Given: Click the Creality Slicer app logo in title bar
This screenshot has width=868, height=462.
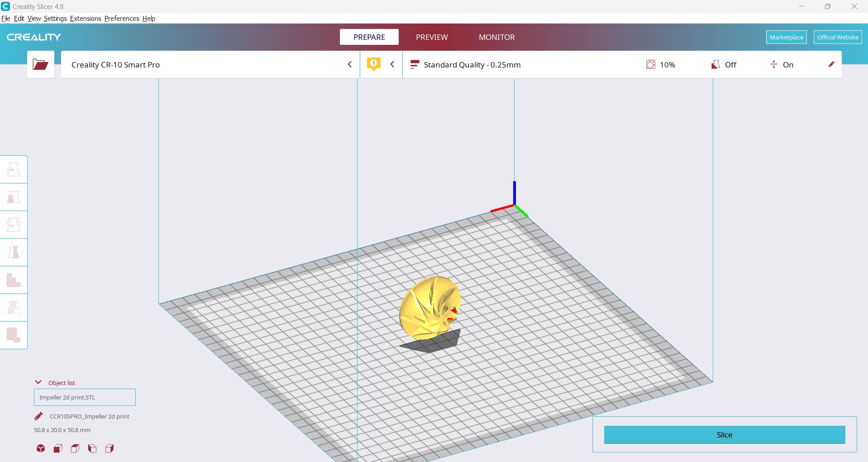Looking at the screenshot, I should pos(5,6).
